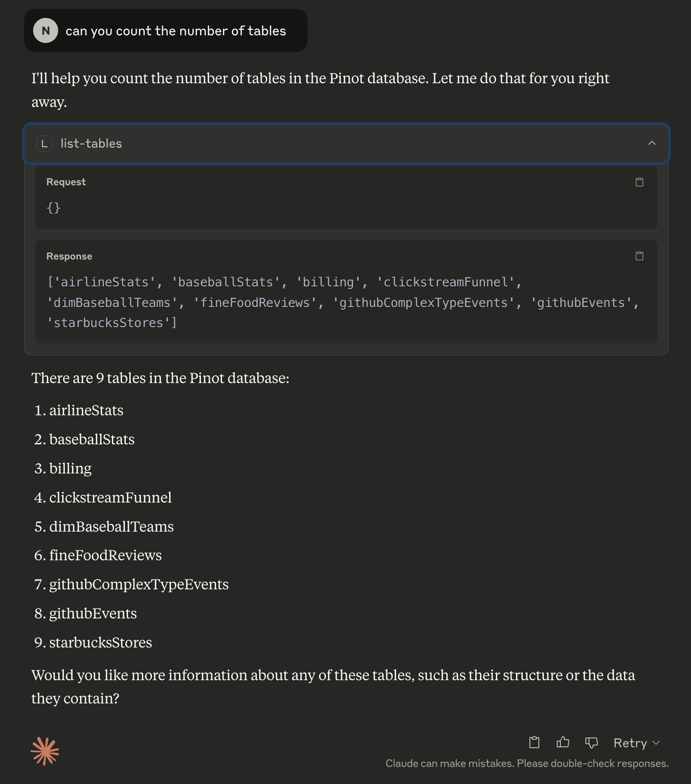Viewport: 691px width, 784px height.
Task: Click githubComplexTypeEvents in the numbered list
Action: pos(139,584)
